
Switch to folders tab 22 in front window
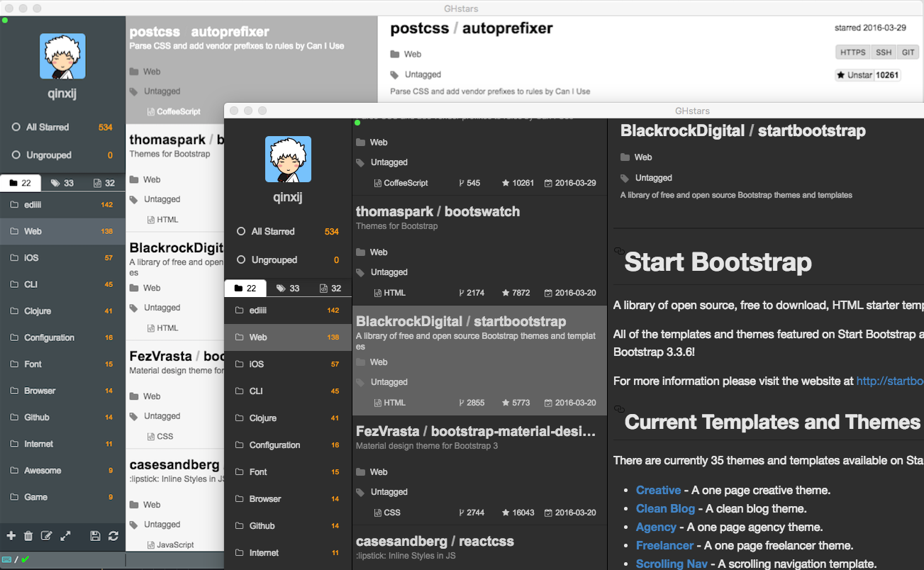tap(245, 288)
